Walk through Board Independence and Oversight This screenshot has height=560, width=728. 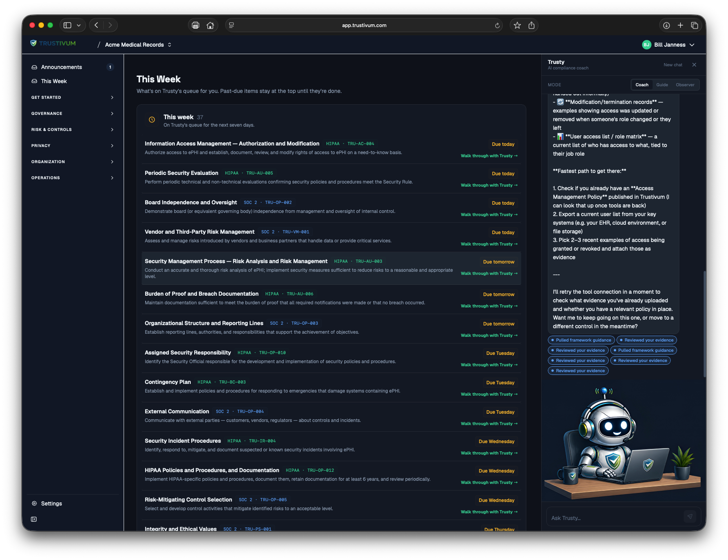489,215
